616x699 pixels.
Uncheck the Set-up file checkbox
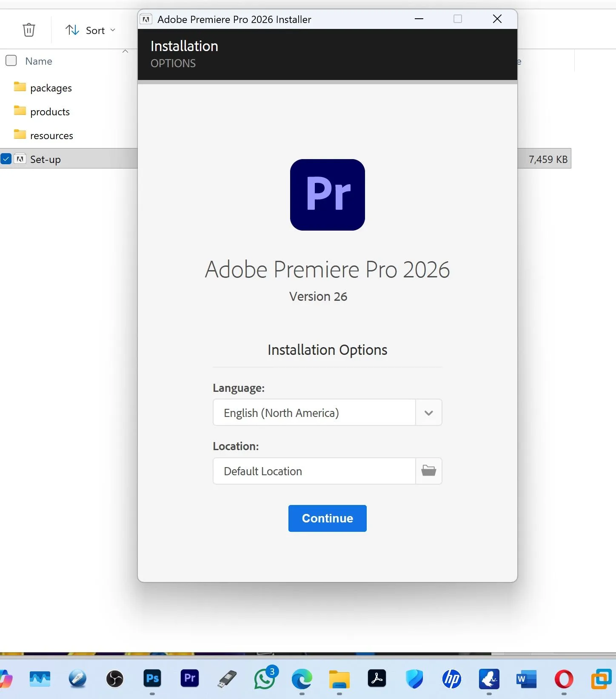tap(6, 159)
